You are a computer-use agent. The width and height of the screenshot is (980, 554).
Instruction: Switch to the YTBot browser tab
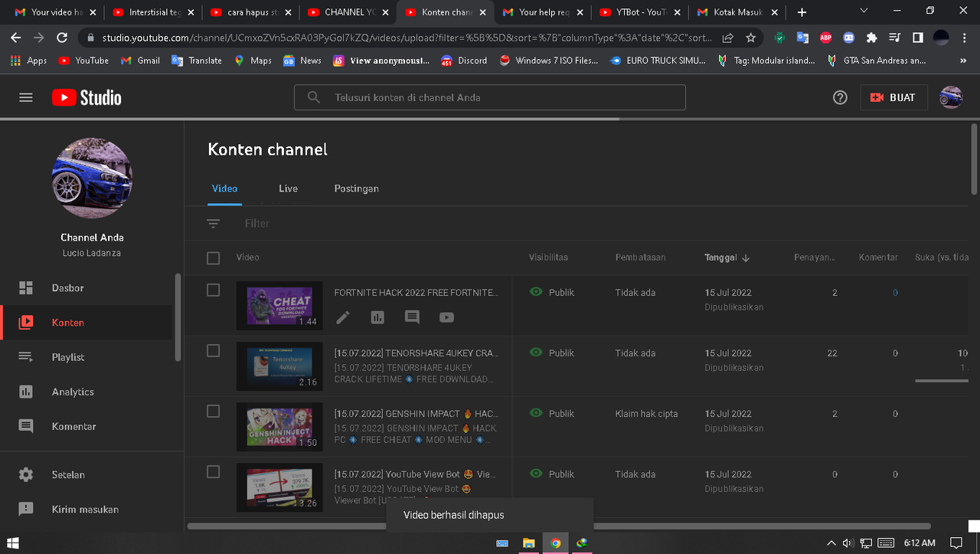(x=639, y=12)
